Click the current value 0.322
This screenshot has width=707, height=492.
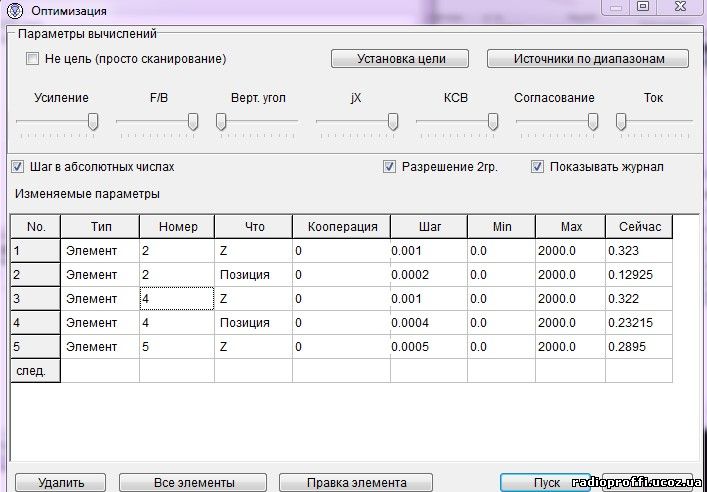tap(639, 299)
